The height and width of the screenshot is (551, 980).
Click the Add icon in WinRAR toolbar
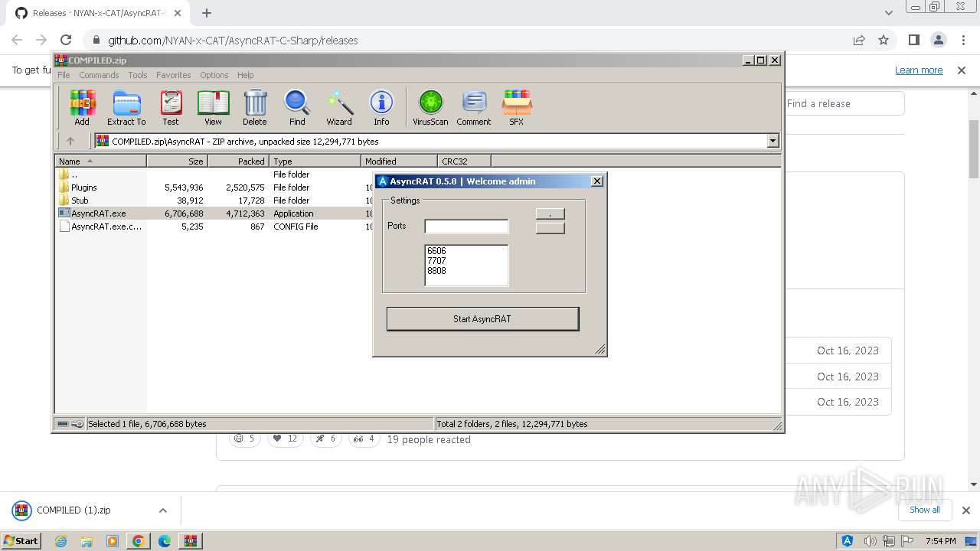(82, 108)
